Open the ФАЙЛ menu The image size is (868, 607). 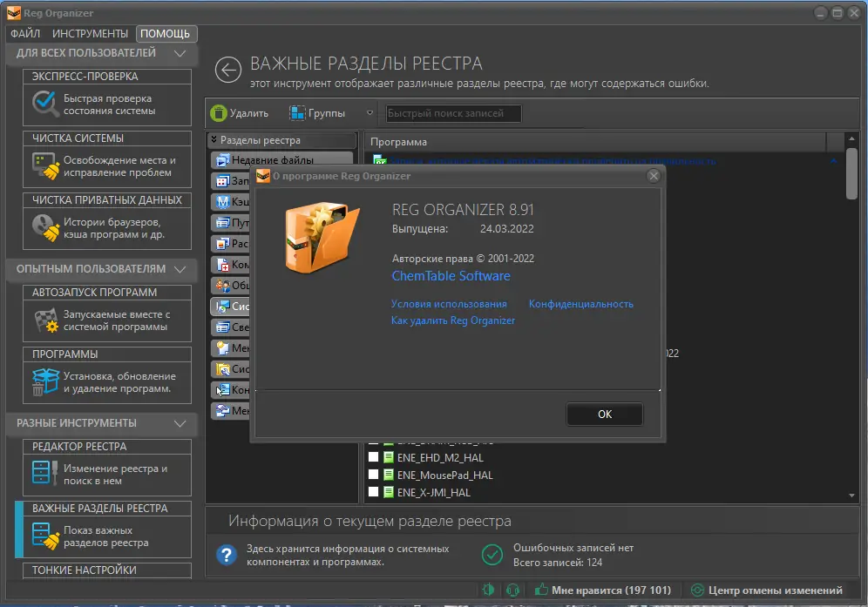pos(25,32)
